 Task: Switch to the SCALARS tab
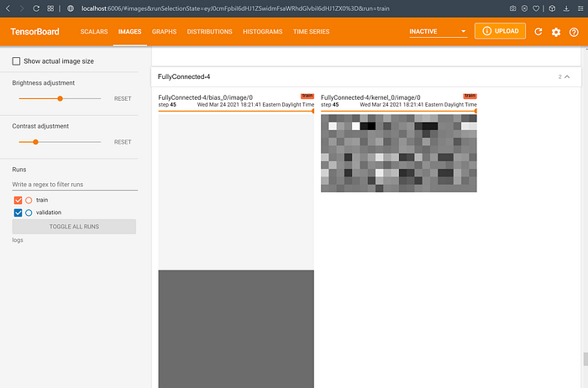(94, 31)
